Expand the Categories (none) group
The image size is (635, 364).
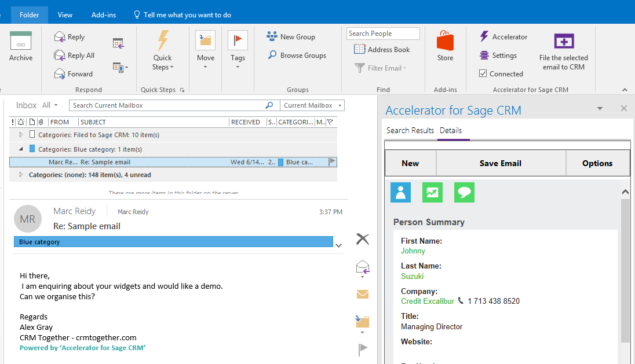[x=21, y=175]
